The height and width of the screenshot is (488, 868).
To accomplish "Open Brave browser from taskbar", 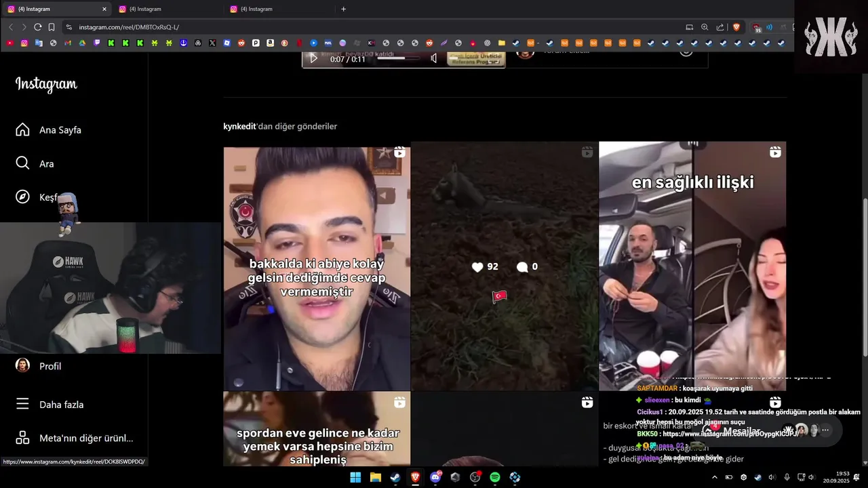I will click(415, 477).
